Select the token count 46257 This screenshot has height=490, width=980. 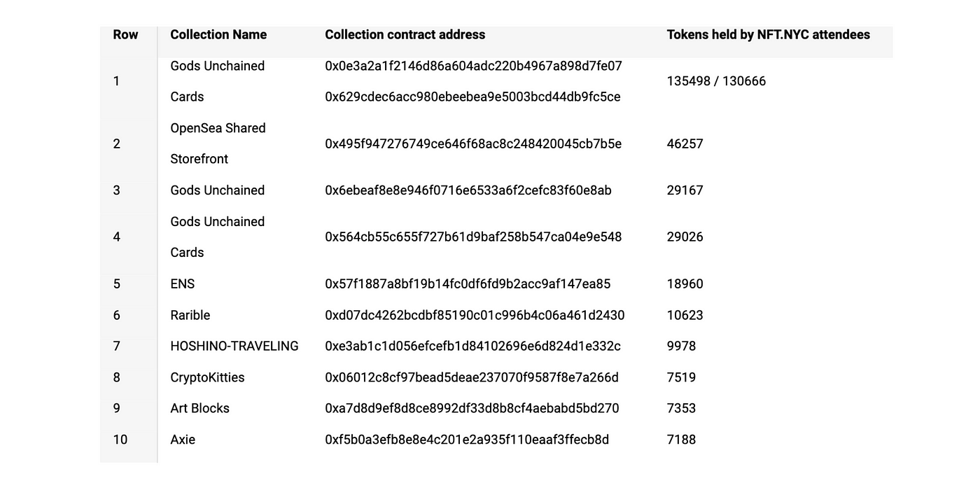coord(685,143)
